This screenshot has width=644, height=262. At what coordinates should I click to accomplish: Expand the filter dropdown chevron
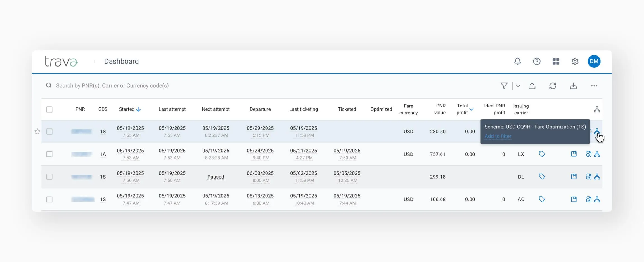tap(518, 86)
